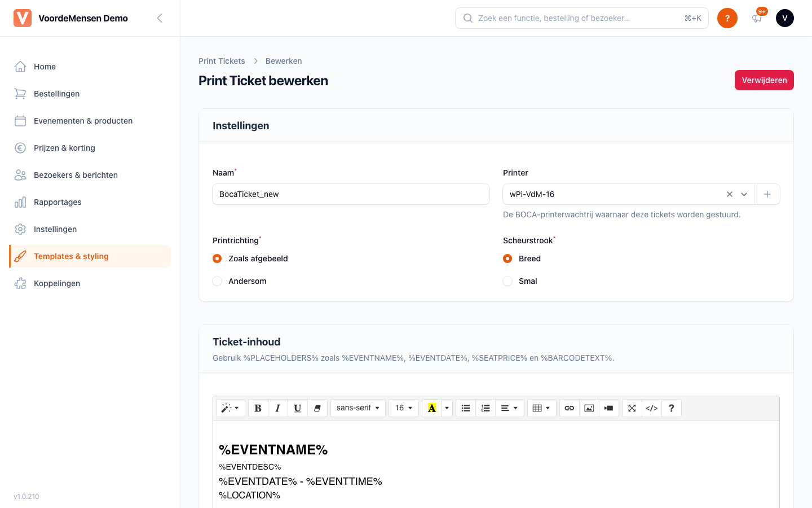Insert a numbered ordered list
Image resolution: width=812 pixels, height=508 pixels.
486,408
